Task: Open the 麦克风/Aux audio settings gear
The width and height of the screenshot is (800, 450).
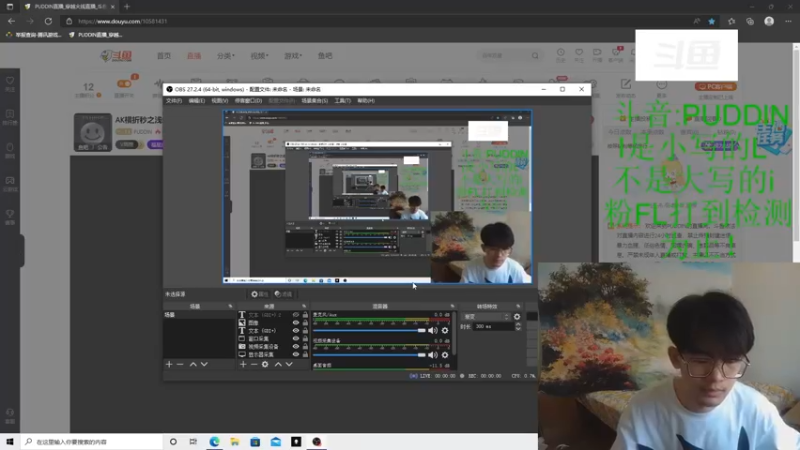Action: pyautogui.click(x=445, y=331)
